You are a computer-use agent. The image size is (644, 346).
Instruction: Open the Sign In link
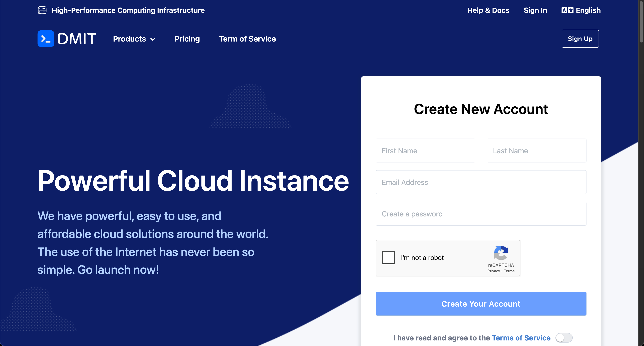coord(535,10)
